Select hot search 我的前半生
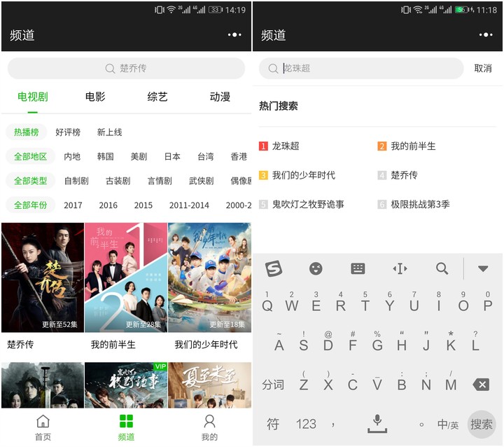 407,146
